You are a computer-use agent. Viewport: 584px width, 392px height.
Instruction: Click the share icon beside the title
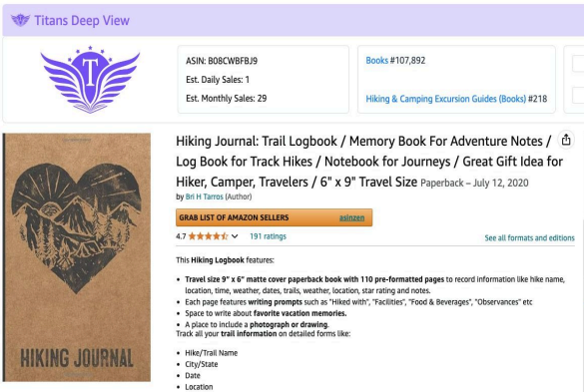566,140
